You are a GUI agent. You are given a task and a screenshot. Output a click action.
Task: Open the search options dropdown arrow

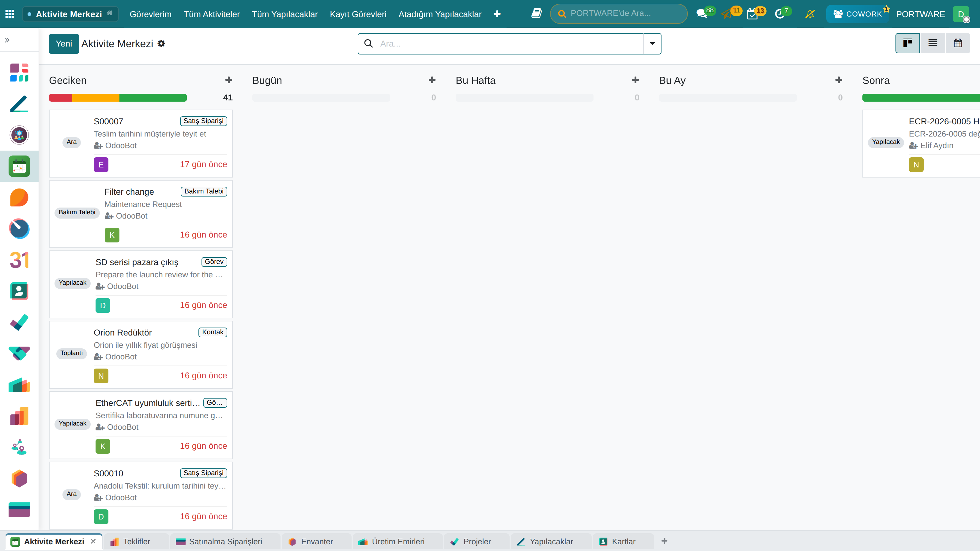[652, 44]
